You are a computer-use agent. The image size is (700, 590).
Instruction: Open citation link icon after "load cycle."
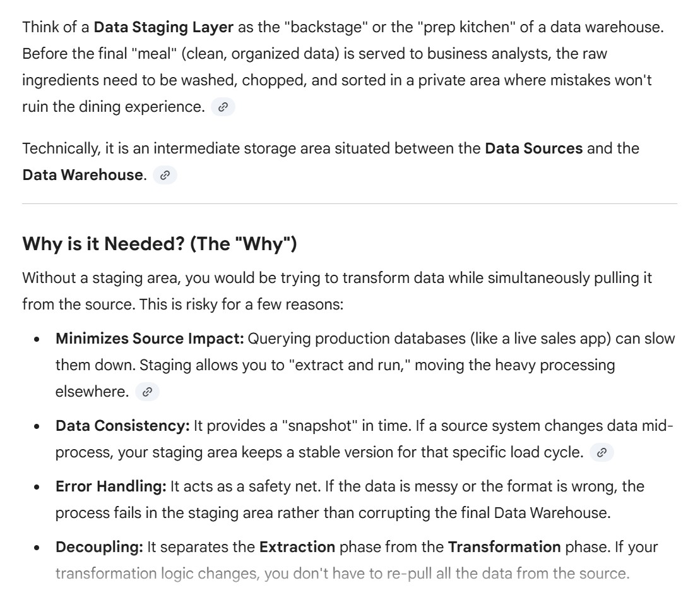tap(602, 452)
